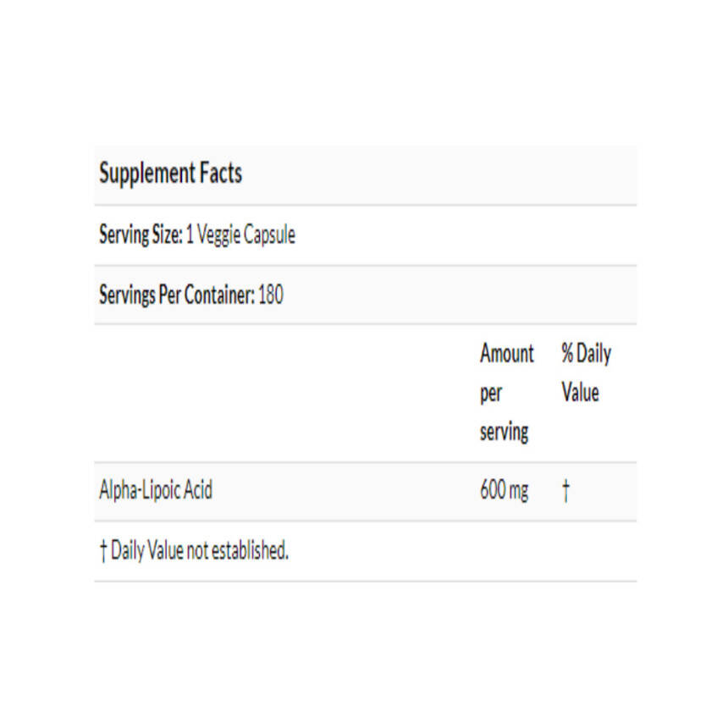Click the word Capsule in serving size
The image size is (728, 728).
click(x=269, y=234)
